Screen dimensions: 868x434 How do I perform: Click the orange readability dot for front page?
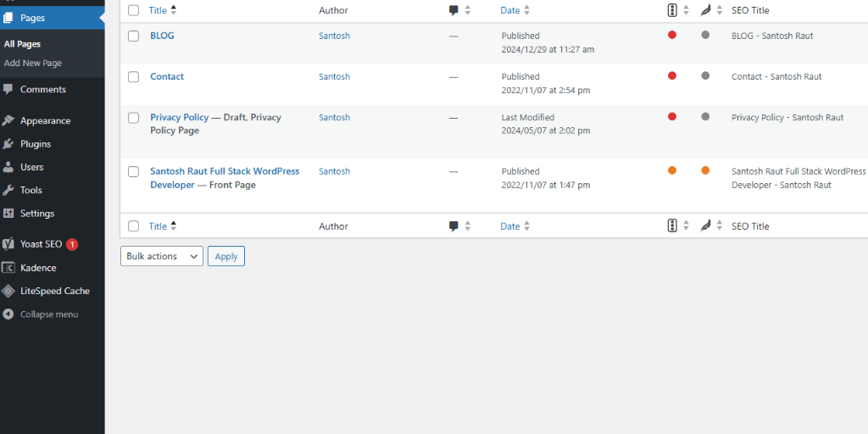click(x=705, y=170)
